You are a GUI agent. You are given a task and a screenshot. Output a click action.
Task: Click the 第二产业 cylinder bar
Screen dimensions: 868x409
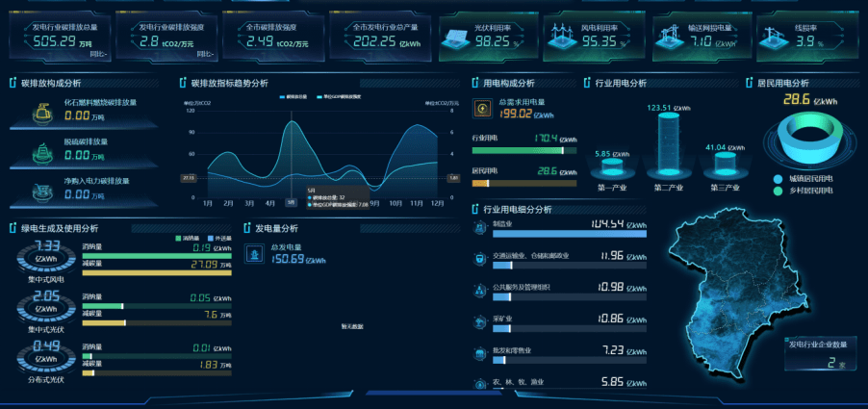coord(668,149)
